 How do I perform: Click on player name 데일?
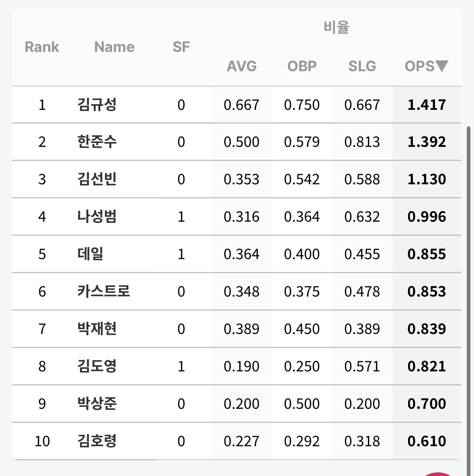pyautogui.click(x=90, y=254)
